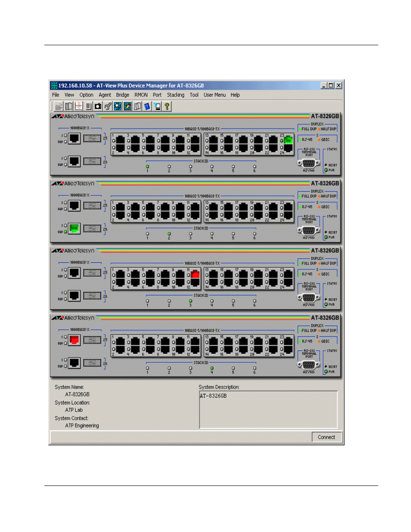This screenshot has height=532, width=411.
Task: Select RJ-45 port 25 on top switch
Action: pyautogui.click(x=74, y=138)
